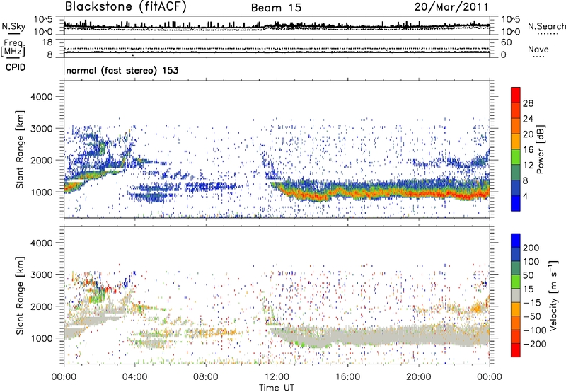The height and width of the screenshot is (392, 566).
Task: Click the '60' Nave axis tick
Action: coord(507,42)
